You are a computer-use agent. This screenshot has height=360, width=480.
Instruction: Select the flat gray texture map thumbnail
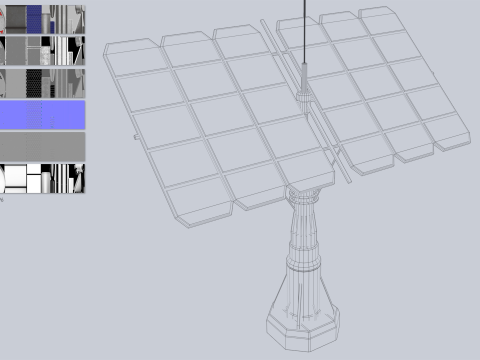tap(42, 147)
